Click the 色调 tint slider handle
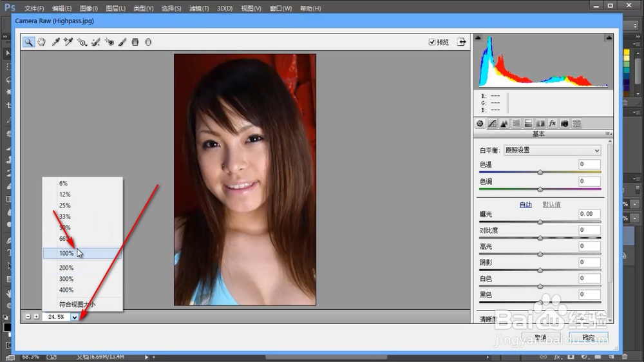This screenshot has height=362, width=644. point(540,189)
